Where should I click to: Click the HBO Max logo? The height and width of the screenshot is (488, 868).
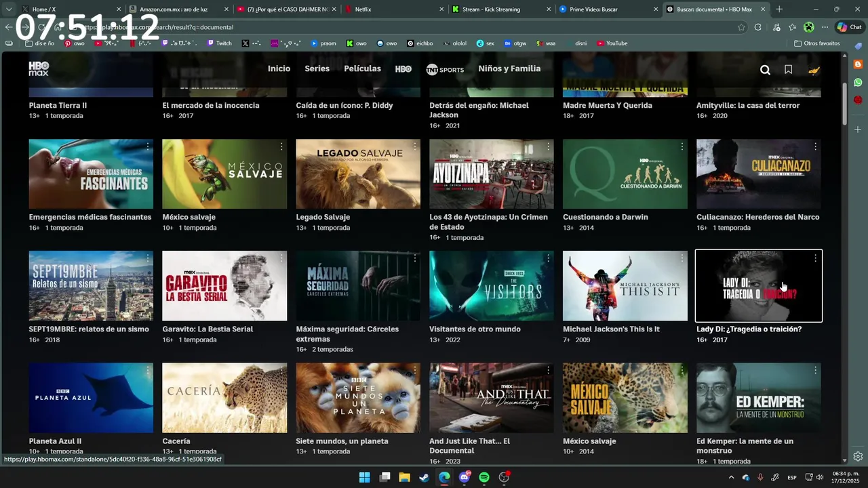point(39,68)
